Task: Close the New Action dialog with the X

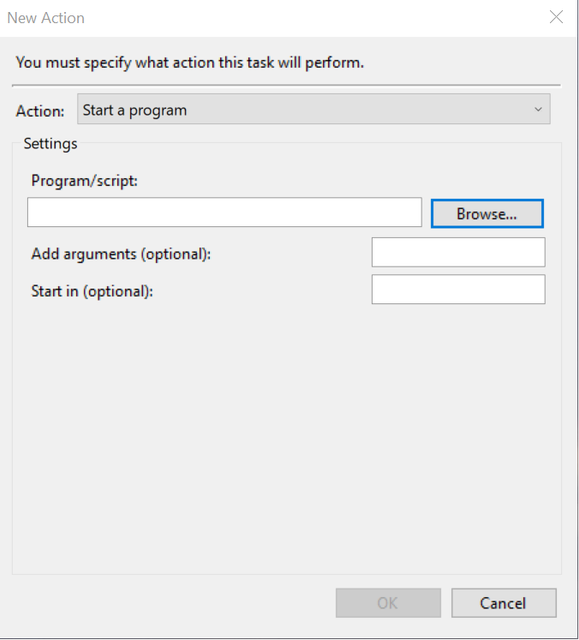Action: (556, 17)
